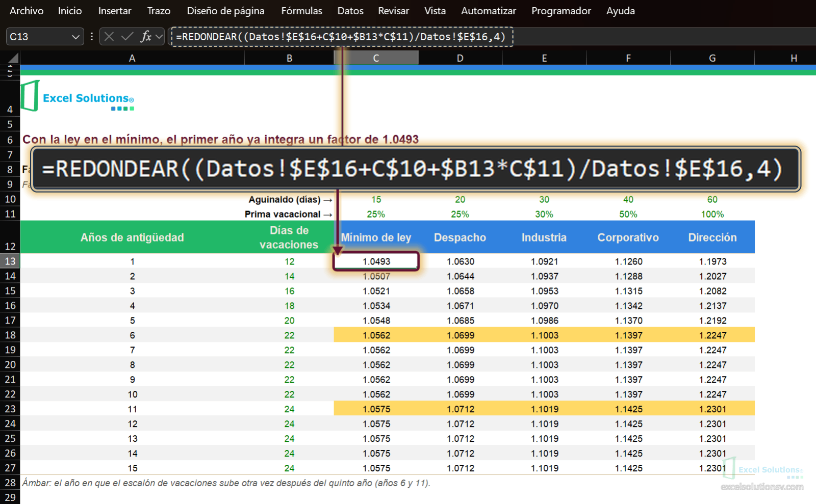Open the Insertar ribbon tab
This screenshot has width=816, height=504.
[x=115, y=11]
